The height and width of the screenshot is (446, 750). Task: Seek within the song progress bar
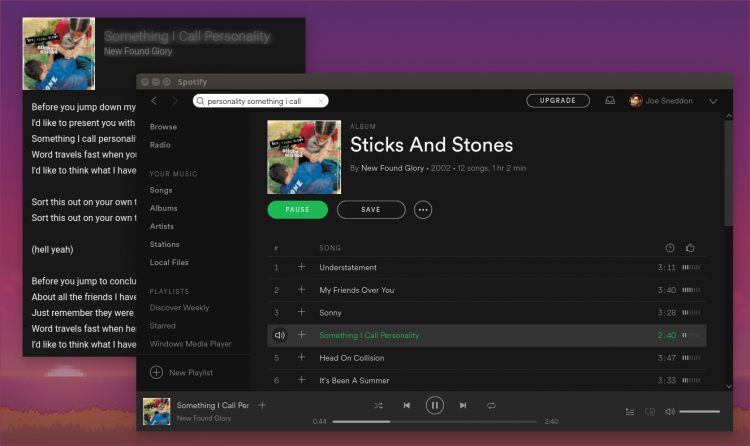[x=435, y=422]
